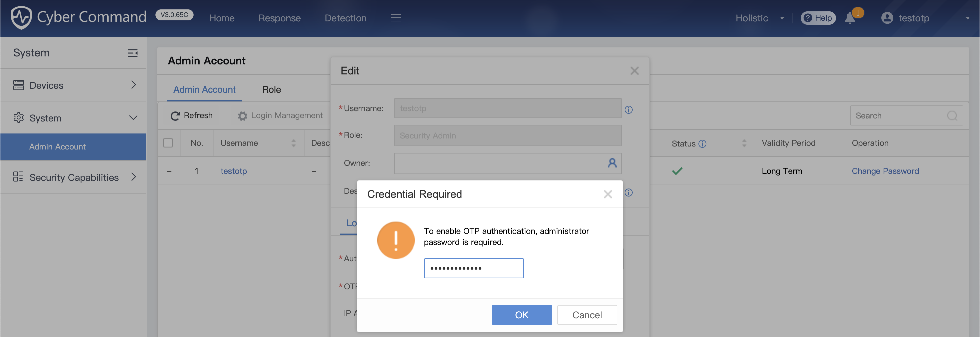Open the hamburger menu in the navigation bar
Viewport: 980px width, 337px height.
pos(396,17)
